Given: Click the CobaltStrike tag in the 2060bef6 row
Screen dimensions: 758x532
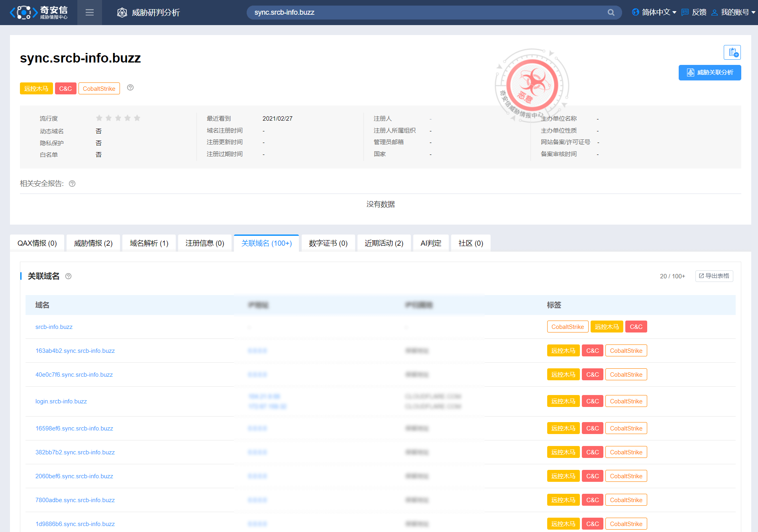Looking at the screenshot, I should click(x=626, y=476).
